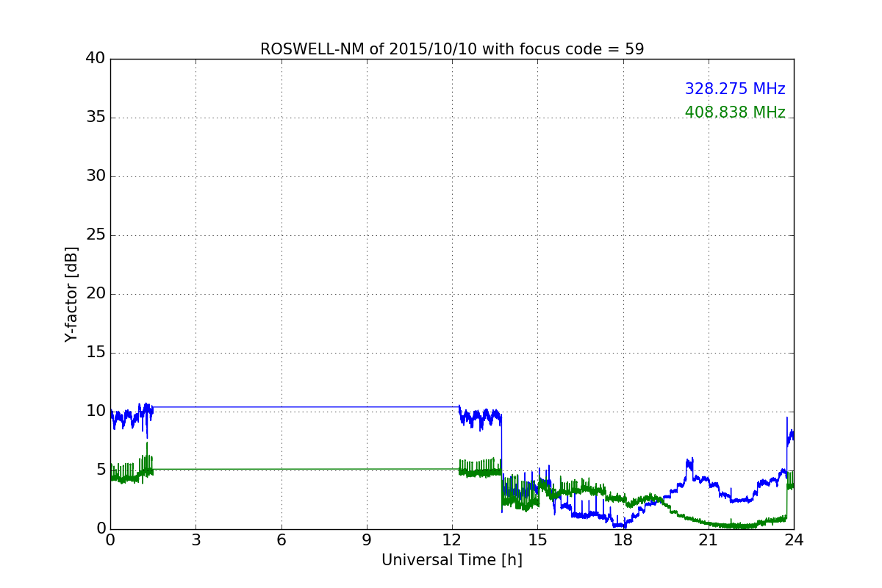Click y-axis tick label 40

click(x=95, y=59)
